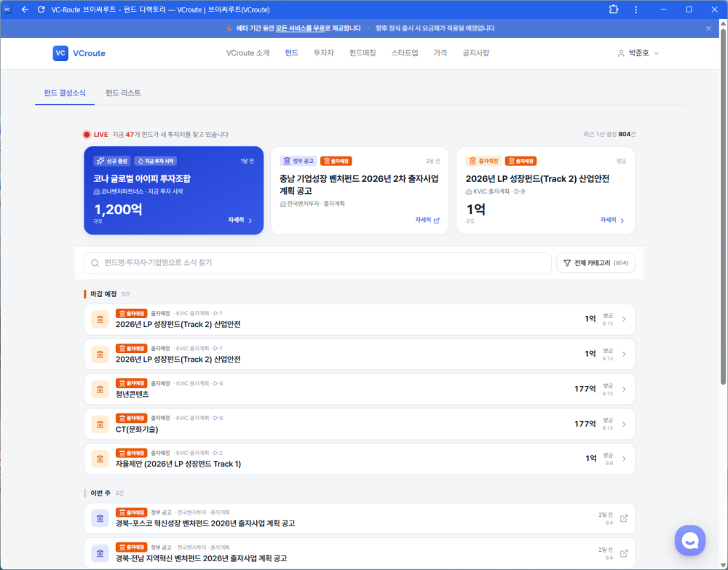This screenshot has height=570, width=728.
Task: Navigate to 스타트업
Action: 404,53
